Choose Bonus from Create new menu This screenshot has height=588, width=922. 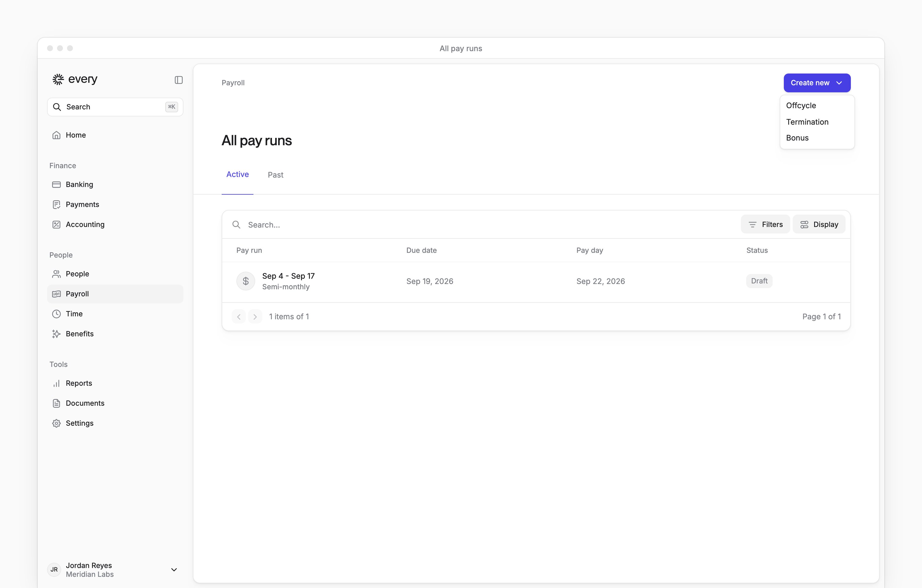pos(817,138)
